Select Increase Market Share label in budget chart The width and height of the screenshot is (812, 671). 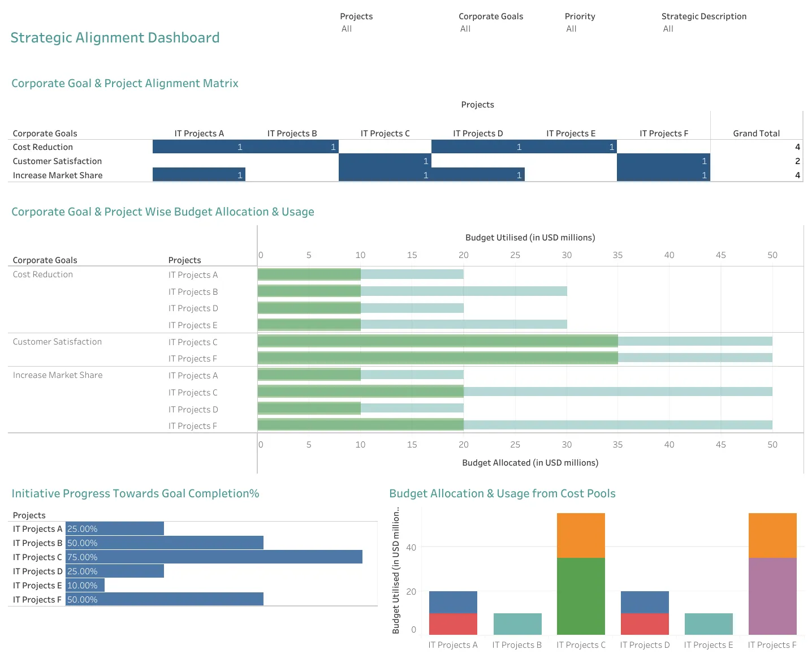(x=58, y=375)
